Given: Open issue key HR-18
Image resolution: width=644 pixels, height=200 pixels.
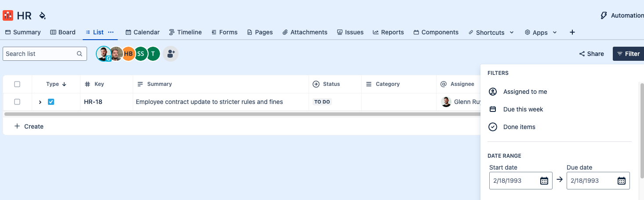Looking at the screenshot, I should point(93,102).
